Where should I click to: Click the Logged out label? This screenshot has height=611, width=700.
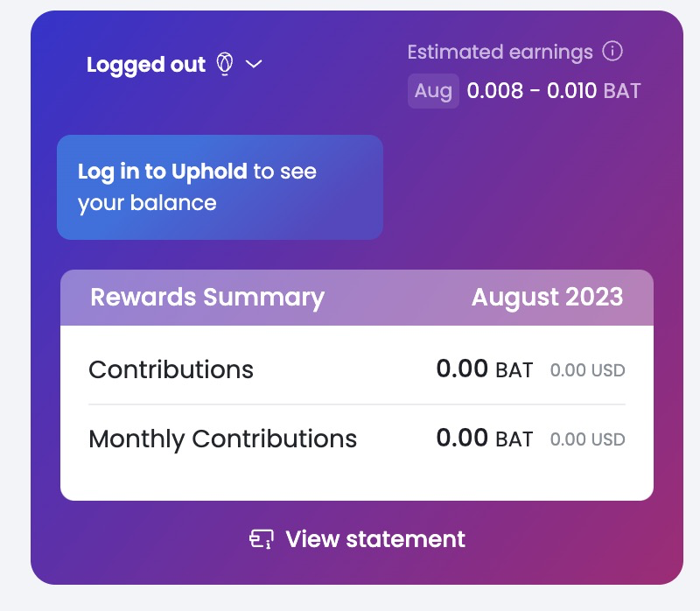click(145, 64)
